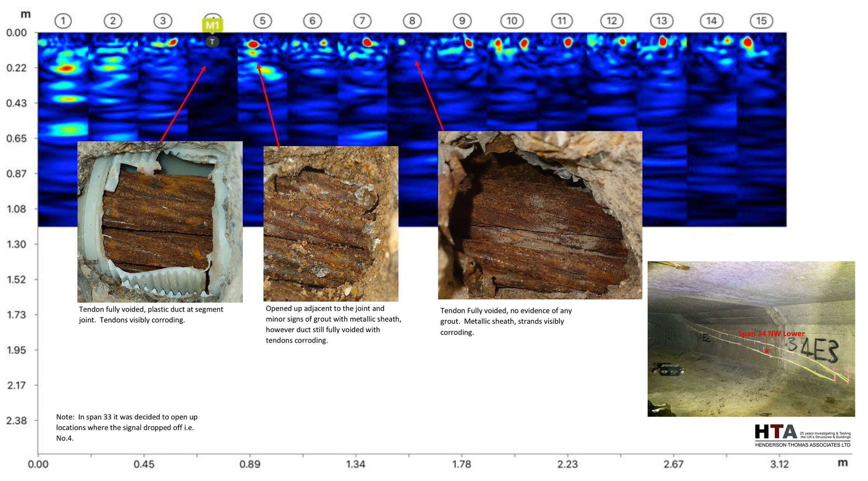
Task: Select scan position marker 3
Action: (x=163, y=21)
